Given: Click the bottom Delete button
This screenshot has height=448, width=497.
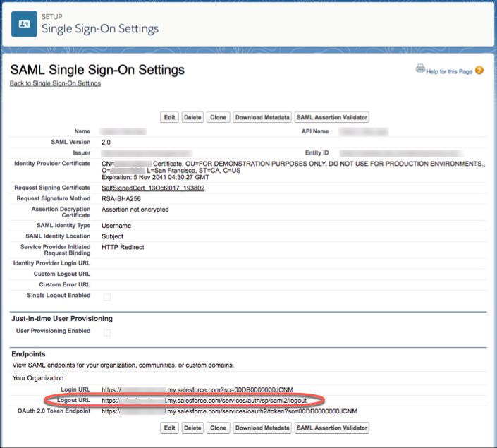Looking at the screenshot, I should [192, 428].
